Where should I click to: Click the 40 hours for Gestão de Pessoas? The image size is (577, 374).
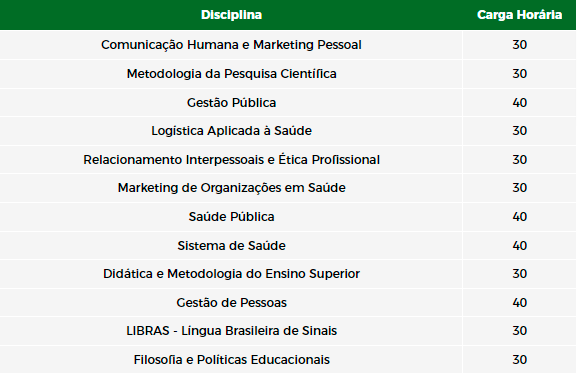(520, 303)
